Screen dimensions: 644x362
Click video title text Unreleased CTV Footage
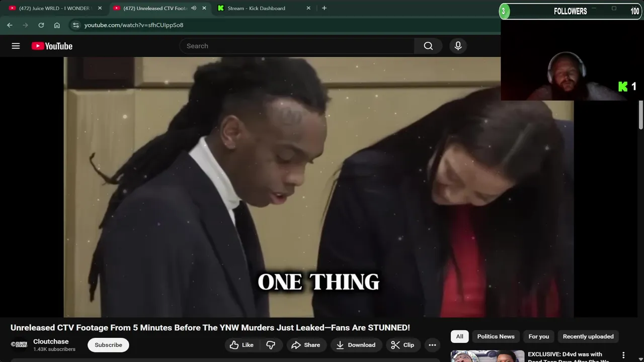(x=210, y=328)
